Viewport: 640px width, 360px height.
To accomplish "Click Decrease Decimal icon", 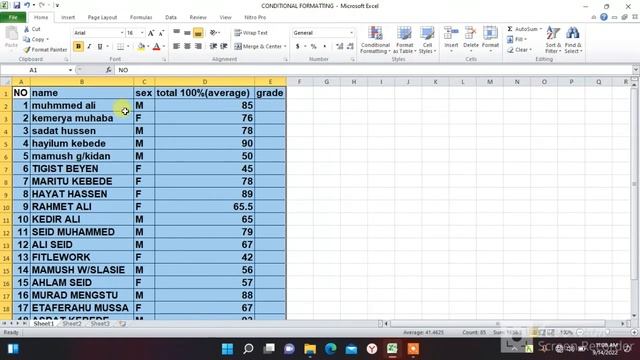I will coord(350,47).
